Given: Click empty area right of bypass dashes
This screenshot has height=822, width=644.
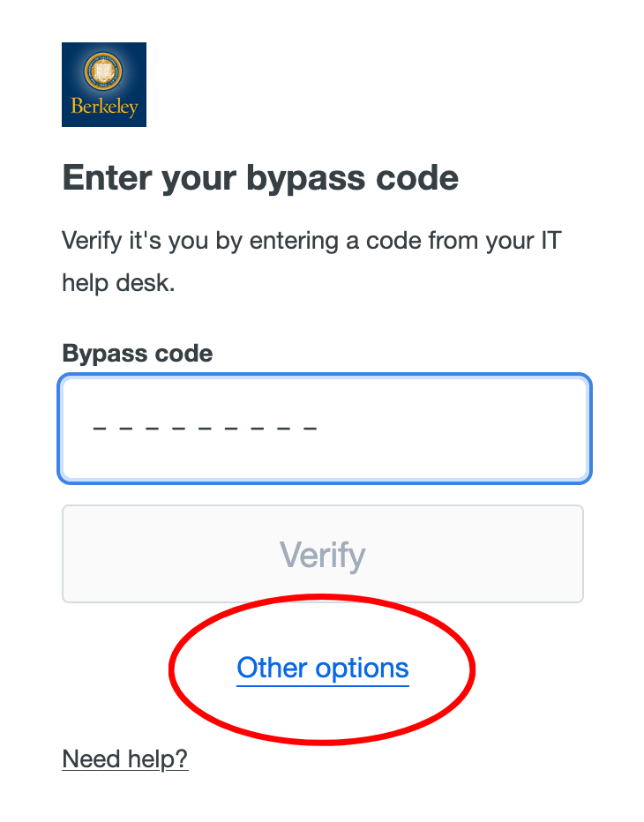Looking at the screenshot, I should 451,429.
